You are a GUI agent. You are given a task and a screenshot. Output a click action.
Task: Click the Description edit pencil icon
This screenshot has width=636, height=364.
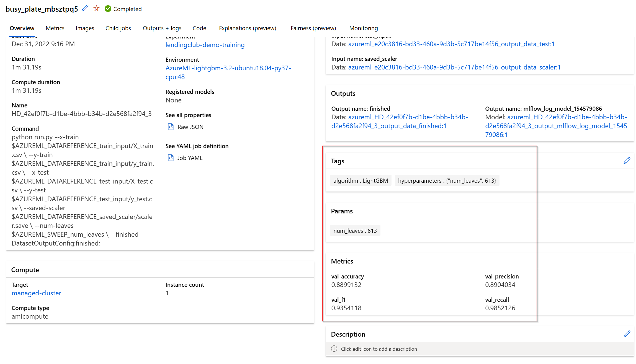coord(627,334)
